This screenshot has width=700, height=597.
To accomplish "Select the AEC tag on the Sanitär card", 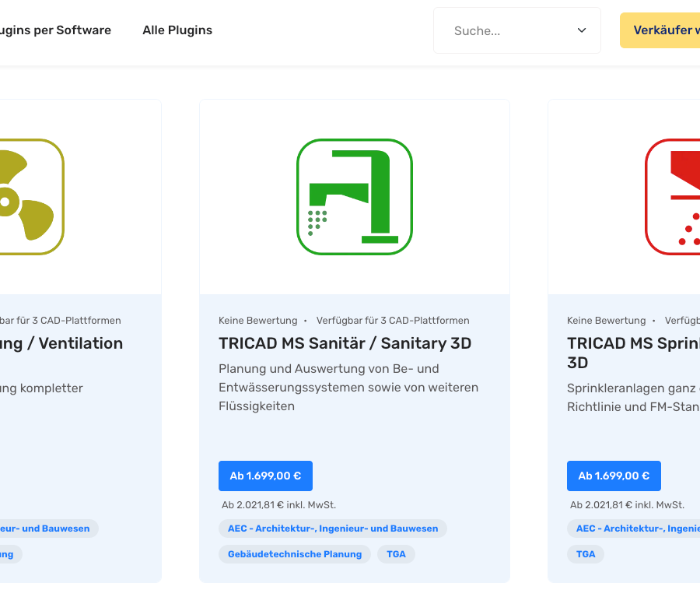I will (x=333, y=529).
